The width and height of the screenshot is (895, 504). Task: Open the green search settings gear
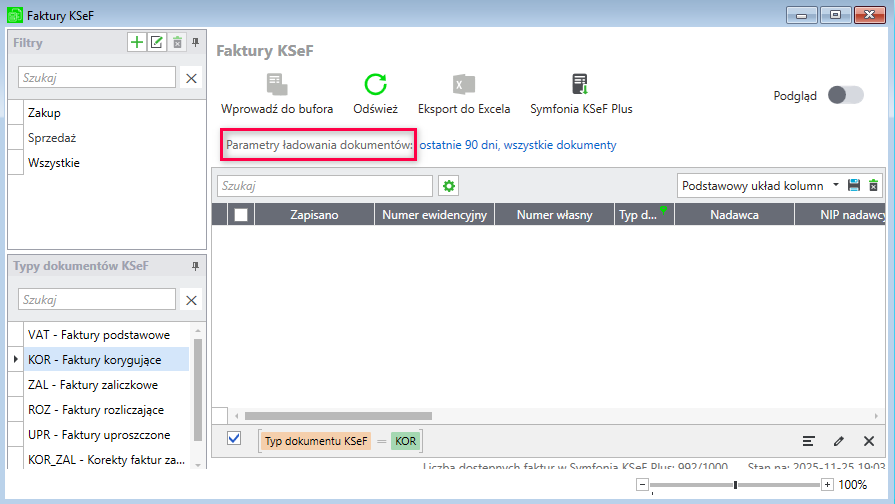(x=449, y=186)
